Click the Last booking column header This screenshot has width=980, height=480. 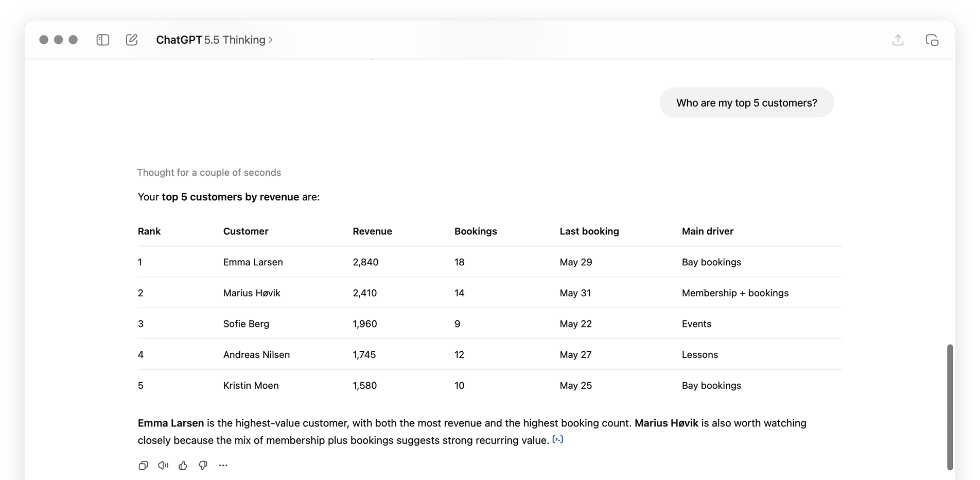click(x=589, y=231)
